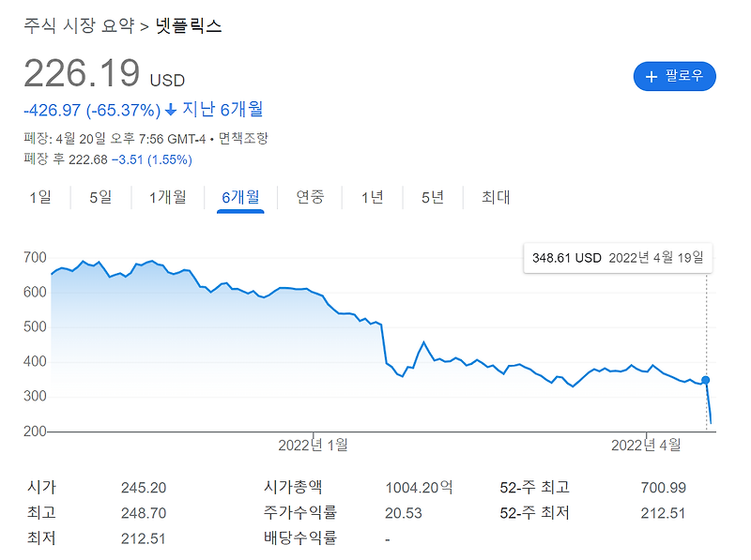
Task: Click the 최고 value 248.70
Action: coord(144,513)
